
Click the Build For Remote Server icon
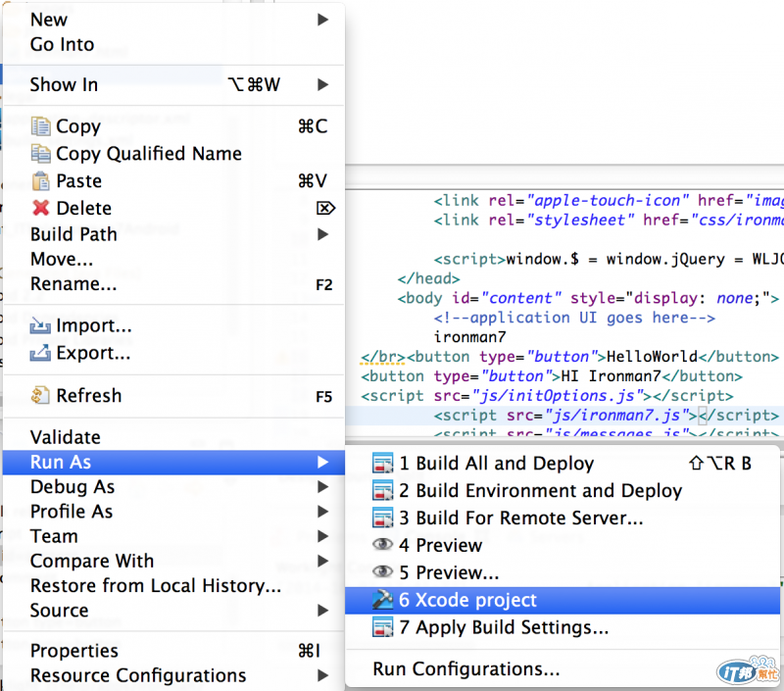pos(382,518)
